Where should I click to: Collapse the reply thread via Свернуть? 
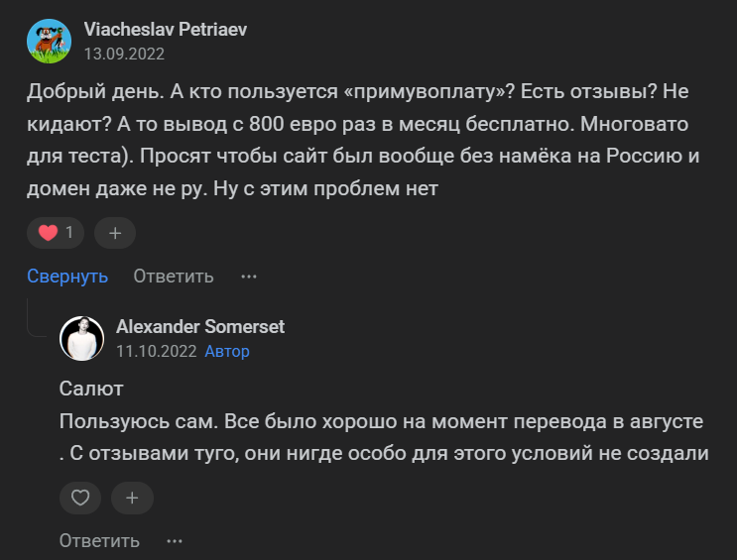[67, 277]
